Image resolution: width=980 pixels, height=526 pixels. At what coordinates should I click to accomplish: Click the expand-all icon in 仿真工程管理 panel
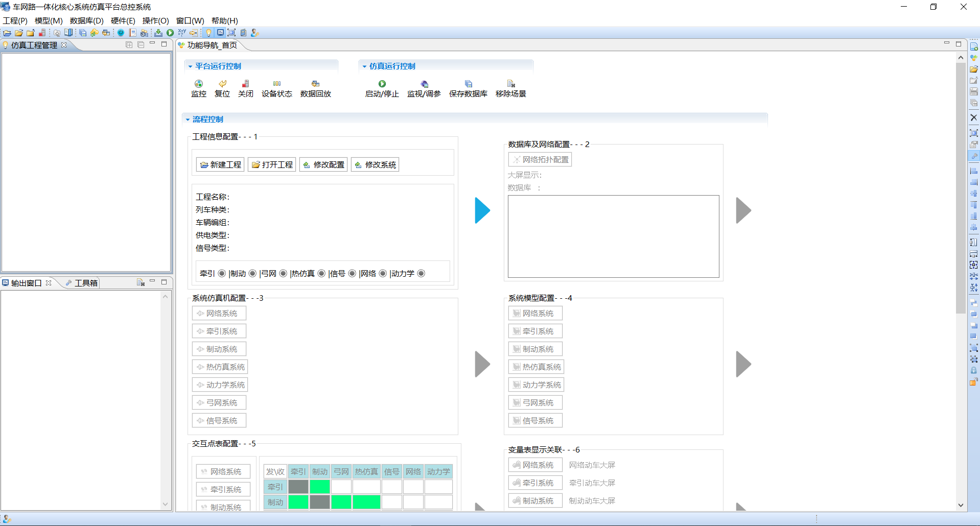pos(129,45)
